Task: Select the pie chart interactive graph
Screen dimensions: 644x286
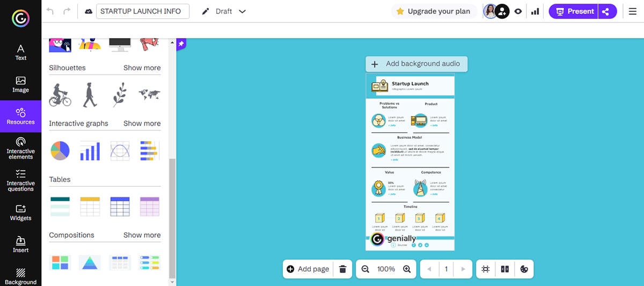Action: tap(60, 151)
